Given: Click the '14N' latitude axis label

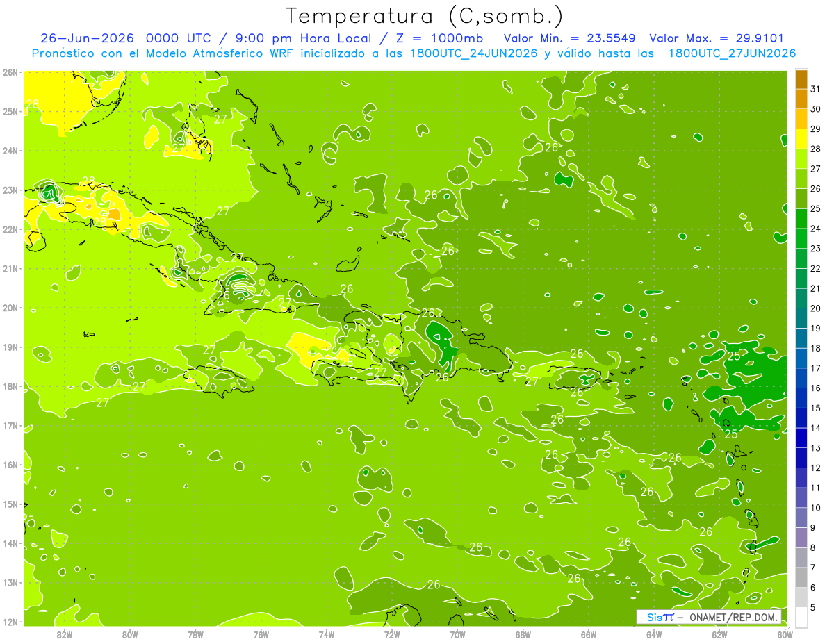Looking at the screenshot, I should tap(10, 543).
